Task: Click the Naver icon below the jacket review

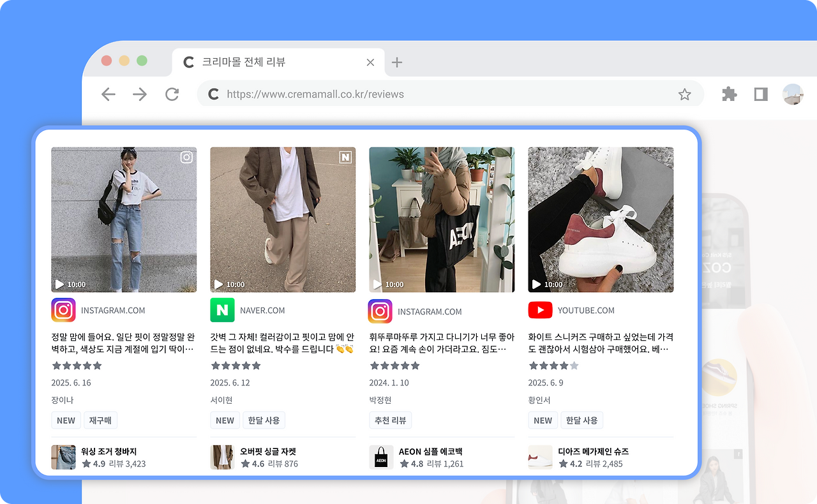Action: coord(222,310)
